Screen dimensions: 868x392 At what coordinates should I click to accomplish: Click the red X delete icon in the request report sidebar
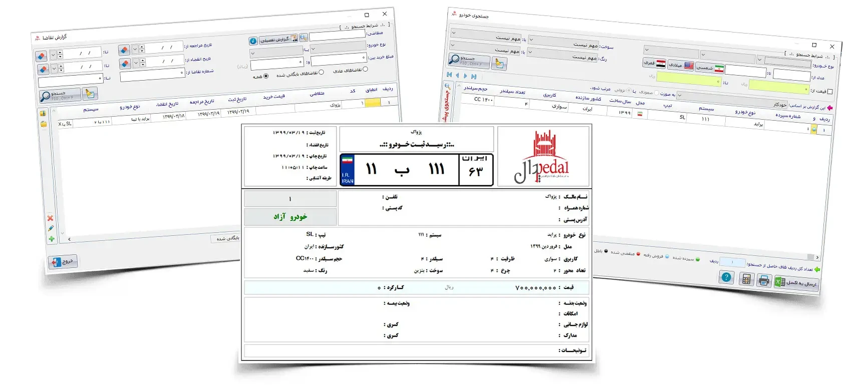click(x=50, y=218)
